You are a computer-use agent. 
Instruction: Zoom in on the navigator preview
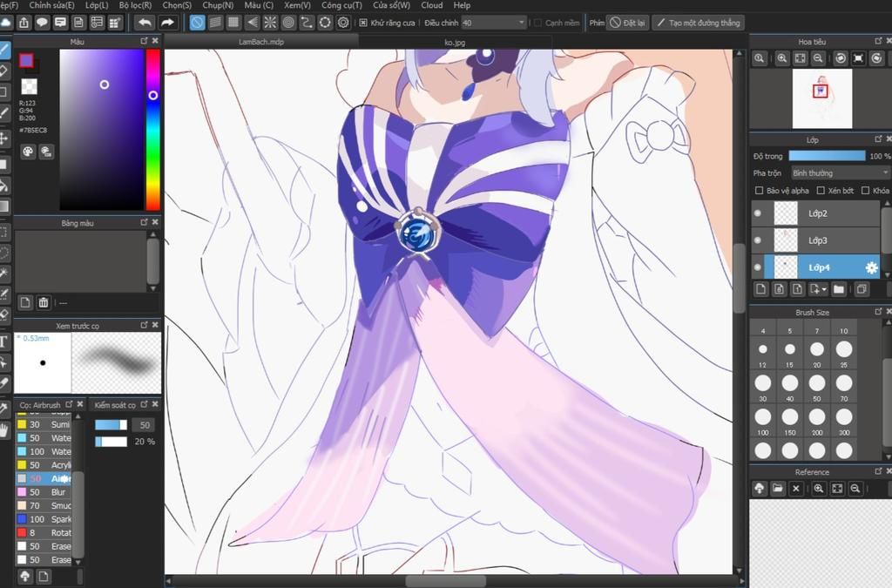tap(782, 58)
